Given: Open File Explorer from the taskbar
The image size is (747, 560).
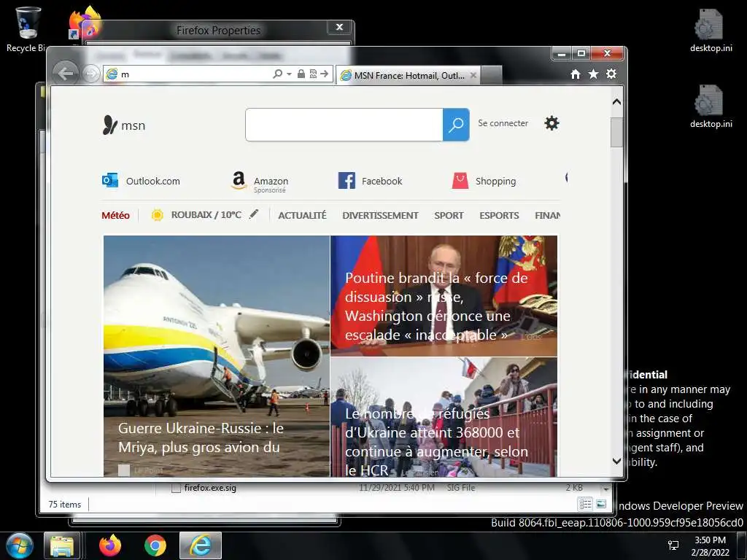Looking at the screenshot, I should (x=62, y=546).
